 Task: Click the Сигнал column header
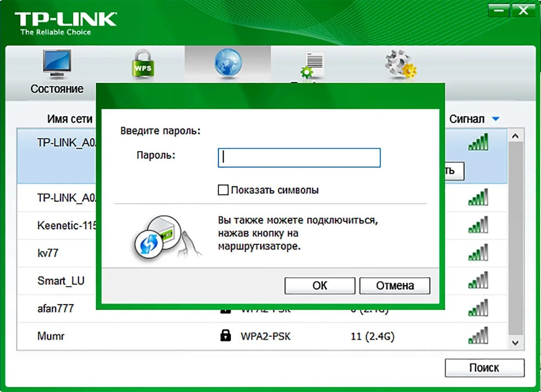pos(467,119)
